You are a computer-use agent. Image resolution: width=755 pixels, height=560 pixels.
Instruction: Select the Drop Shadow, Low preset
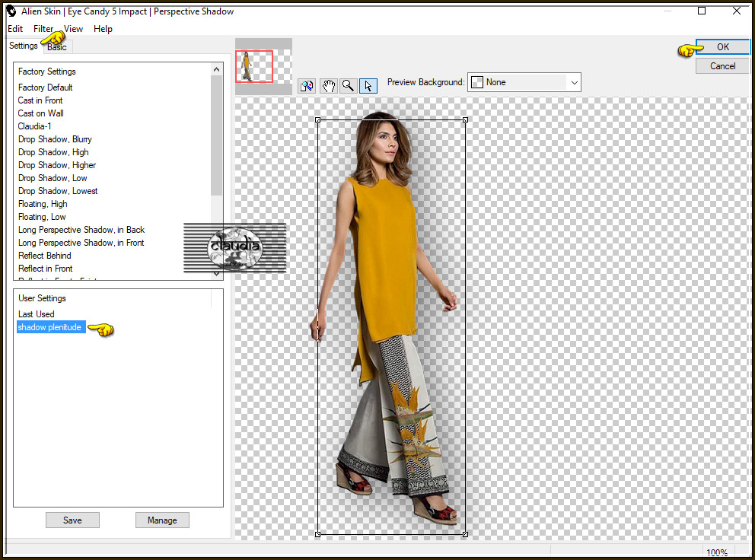click(x=53, y=178)
